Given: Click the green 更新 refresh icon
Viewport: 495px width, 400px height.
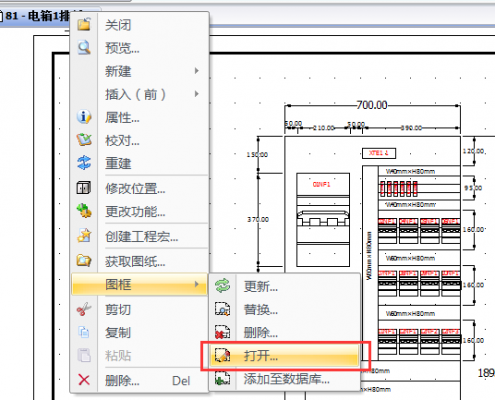Looking at the screenshot, I should (222, 286).
